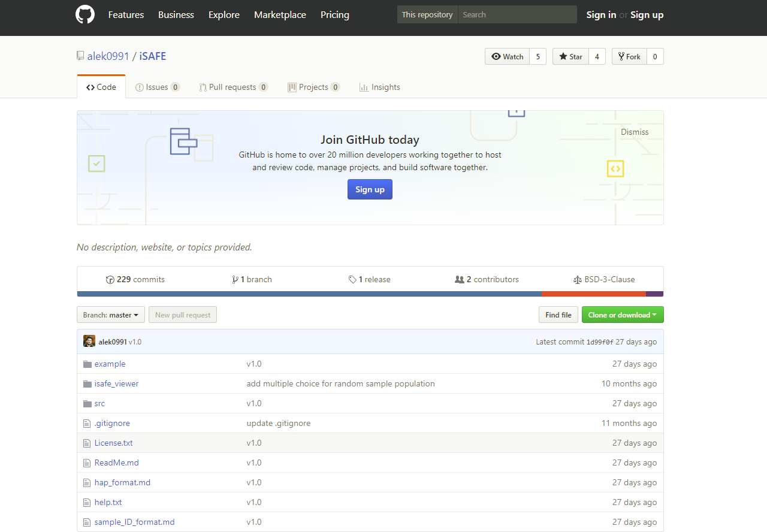Click the ReadMe.md file icon

coord(87,463)
